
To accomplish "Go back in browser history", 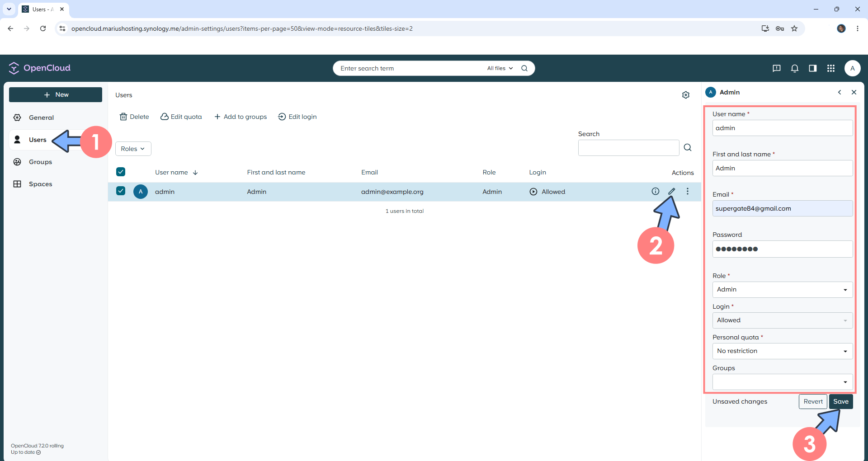I will (10, 28).
